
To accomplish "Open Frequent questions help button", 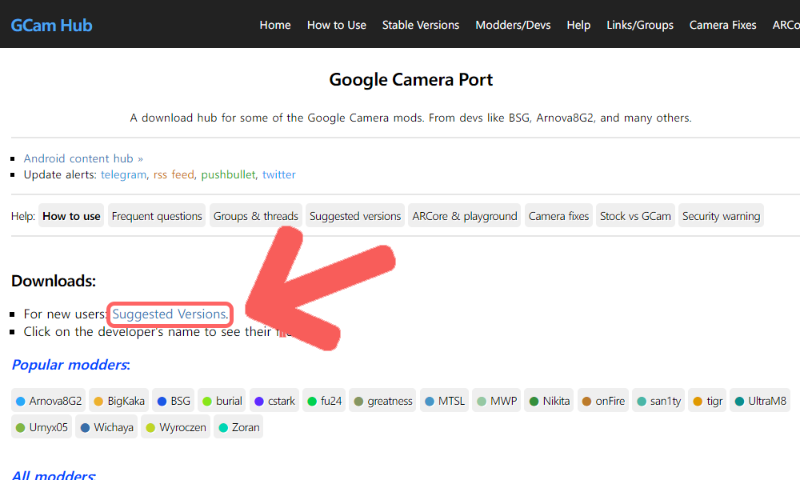I will pos(157,216).
